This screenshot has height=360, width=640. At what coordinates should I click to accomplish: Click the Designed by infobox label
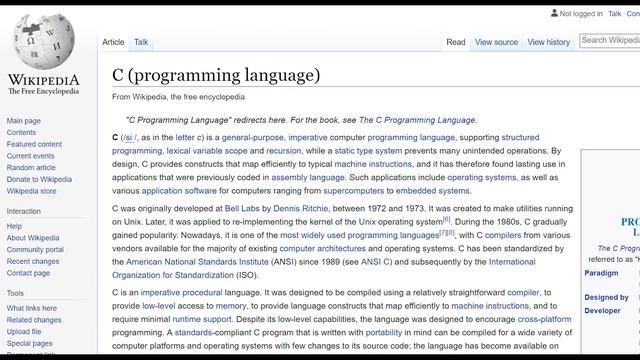click(606, 298)
